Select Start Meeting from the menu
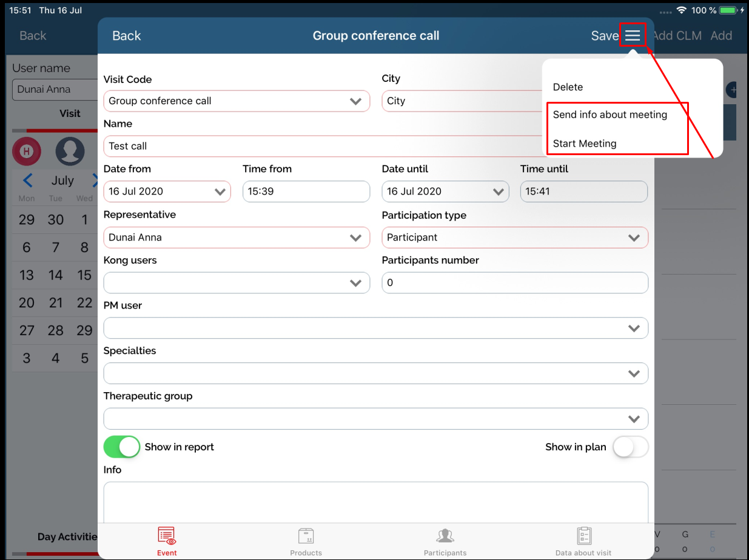 point(585,144)
